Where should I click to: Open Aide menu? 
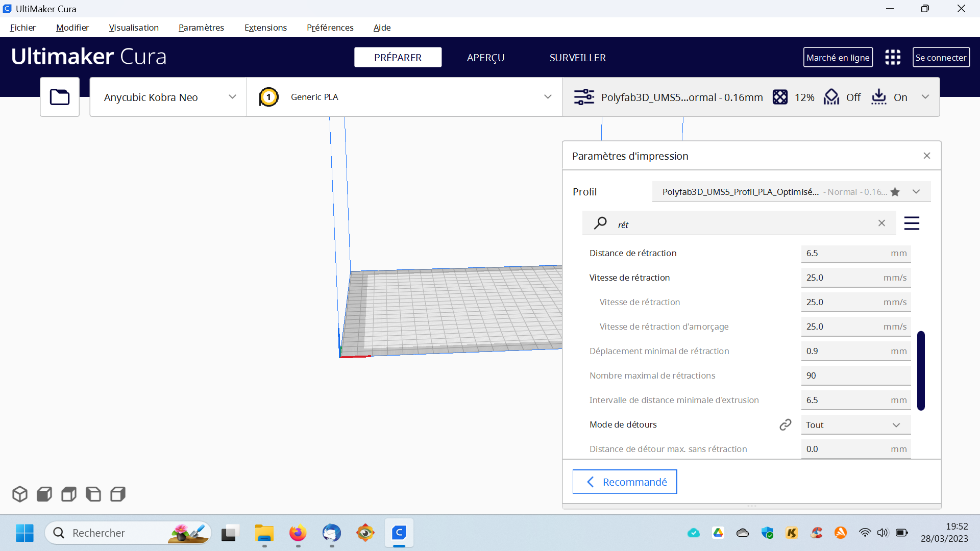[382, 28]
